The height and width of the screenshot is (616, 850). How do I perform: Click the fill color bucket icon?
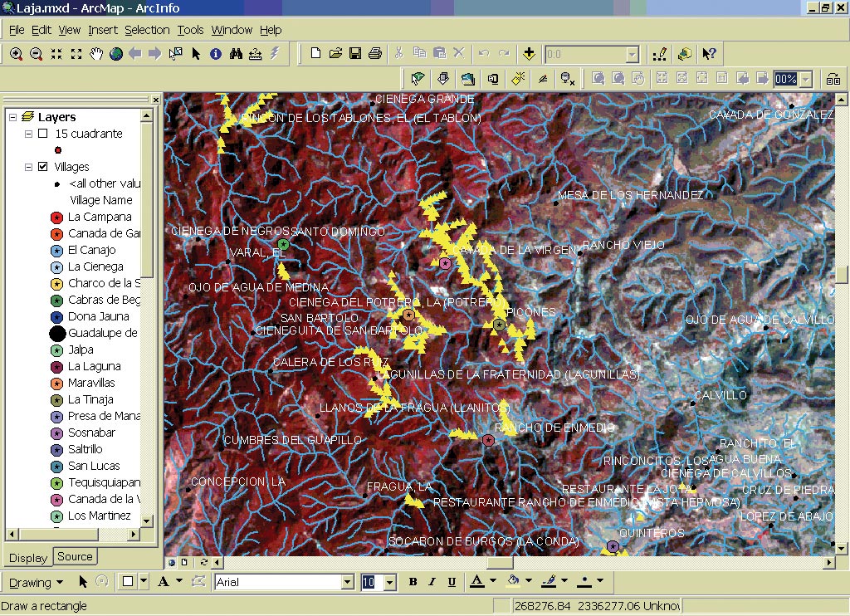coord(513,581)
